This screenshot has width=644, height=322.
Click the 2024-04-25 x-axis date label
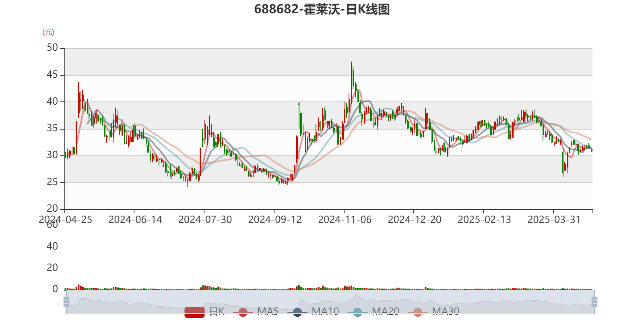(x=65, y=220)
